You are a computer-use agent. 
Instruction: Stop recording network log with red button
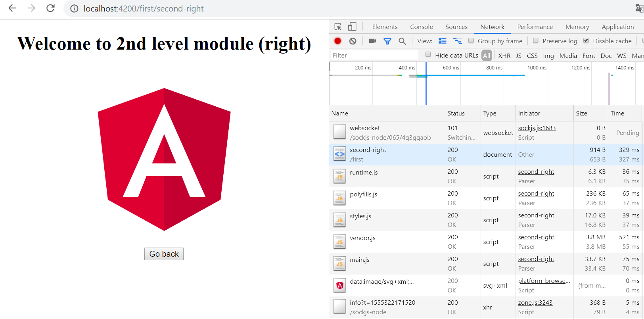337,41
